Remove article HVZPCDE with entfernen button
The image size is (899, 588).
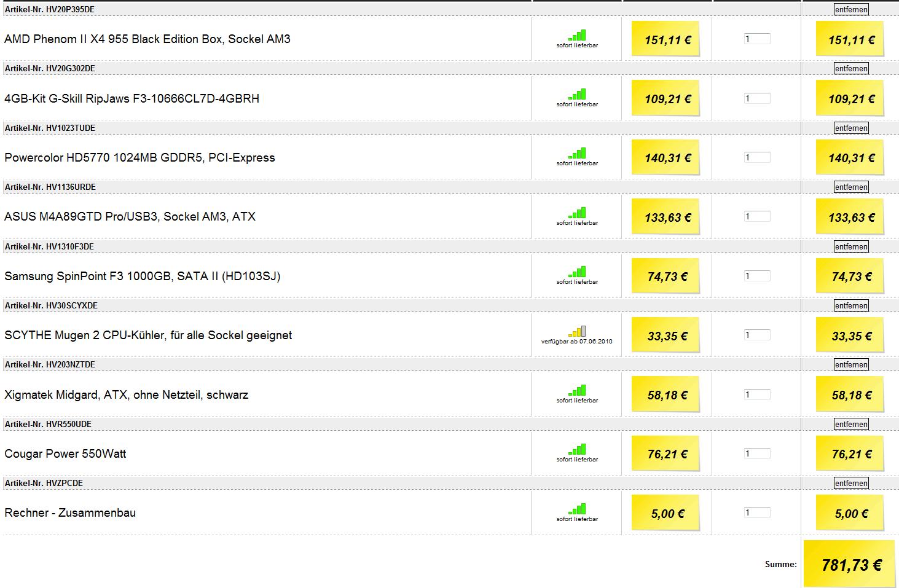pos(851,483)
